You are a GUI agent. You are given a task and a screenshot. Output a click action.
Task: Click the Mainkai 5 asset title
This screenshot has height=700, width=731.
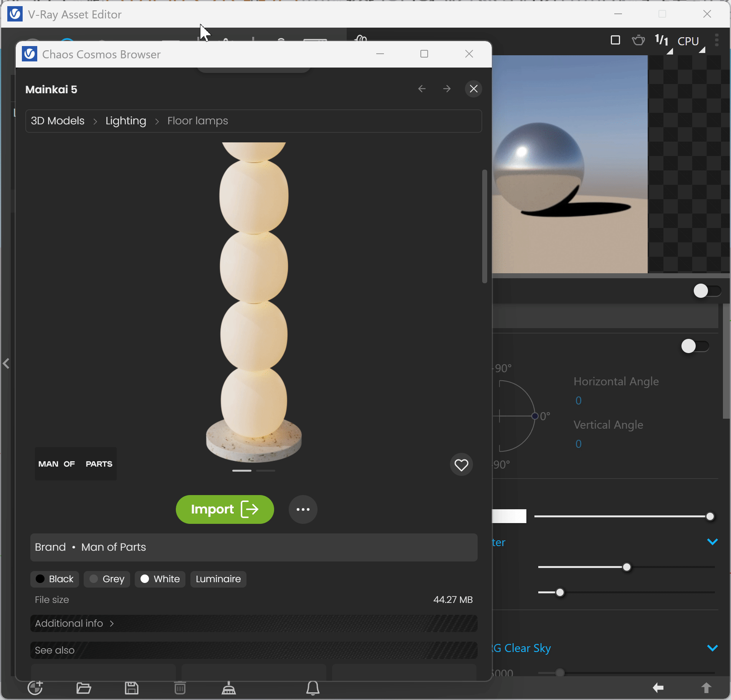coord(51,89)
